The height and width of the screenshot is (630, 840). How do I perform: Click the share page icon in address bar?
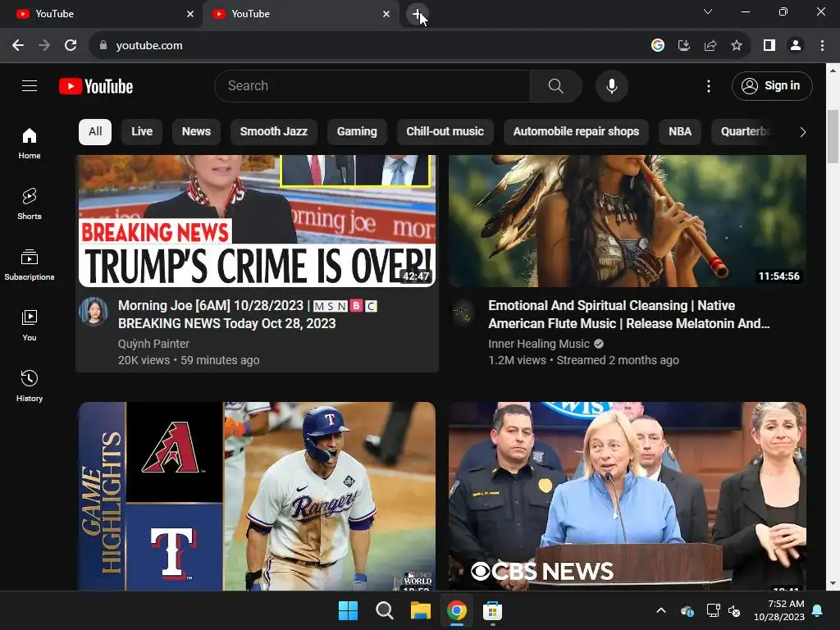pyautogui.click(x=710, y=46)
